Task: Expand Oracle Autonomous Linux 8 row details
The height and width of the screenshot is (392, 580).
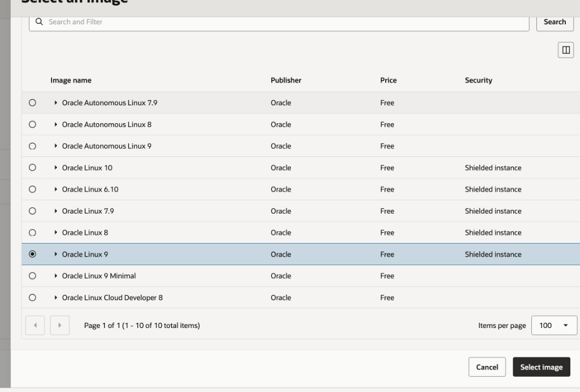Action: (x=56, y=125)
